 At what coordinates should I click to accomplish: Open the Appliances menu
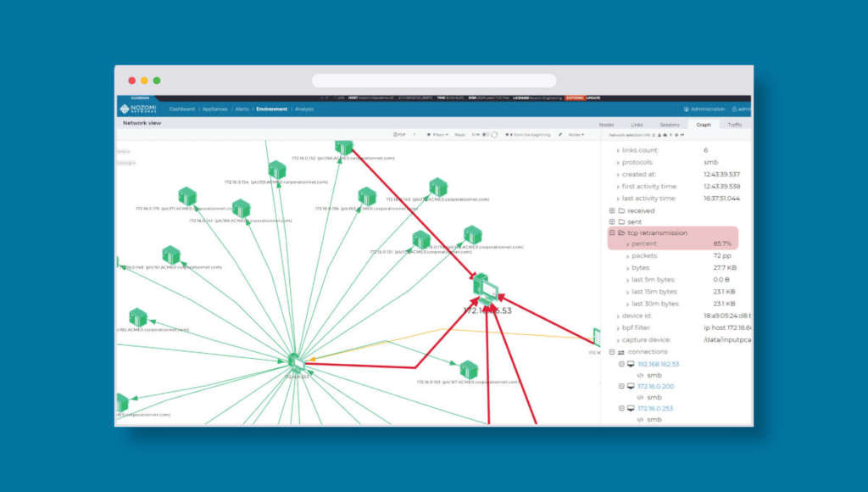214,109
